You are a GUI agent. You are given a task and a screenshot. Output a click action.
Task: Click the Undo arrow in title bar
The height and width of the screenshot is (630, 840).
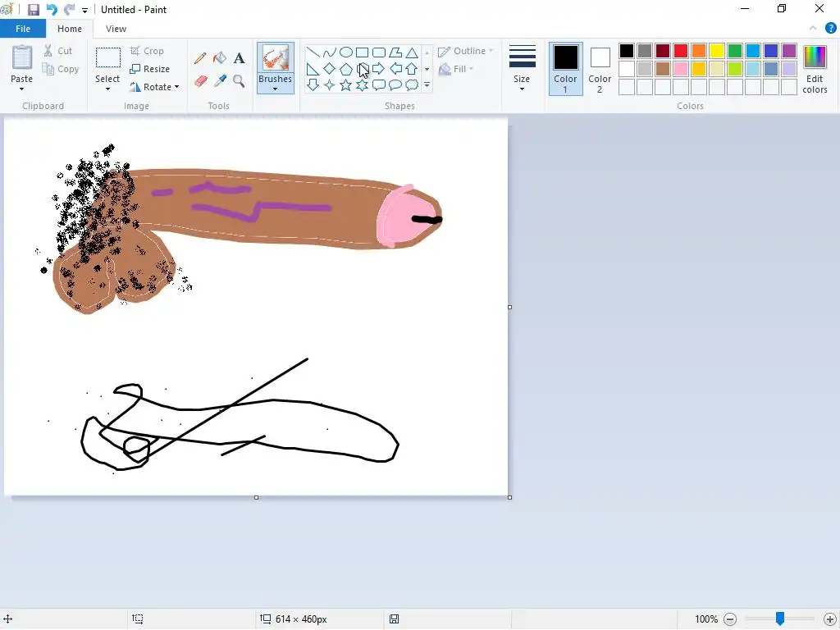click(x=52, y=10)
